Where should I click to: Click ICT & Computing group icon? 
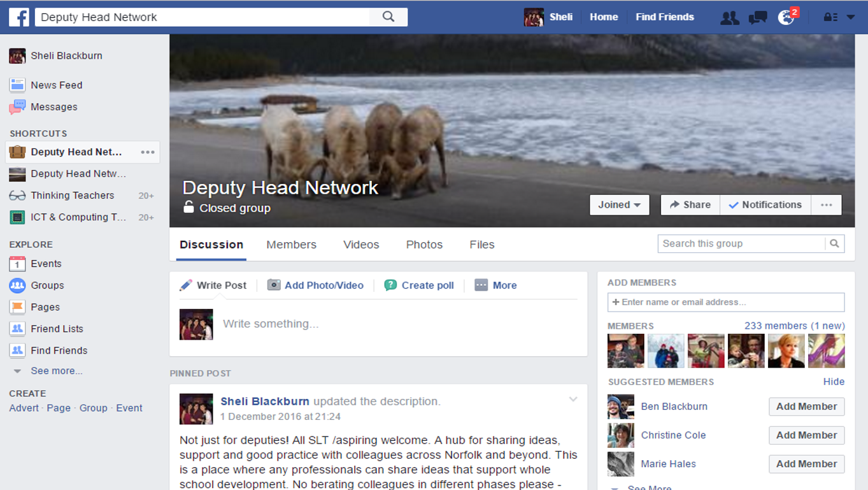pyautogui.click(x=17, y=217)
